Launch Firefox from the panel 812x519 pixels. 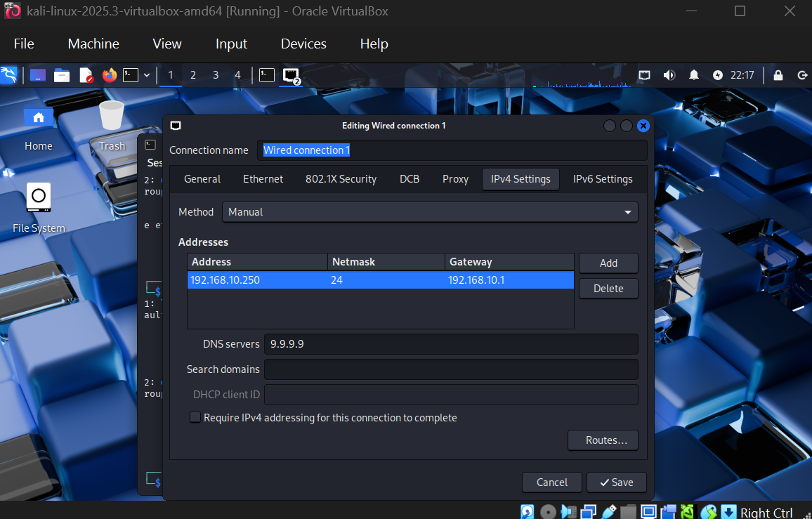109,75
